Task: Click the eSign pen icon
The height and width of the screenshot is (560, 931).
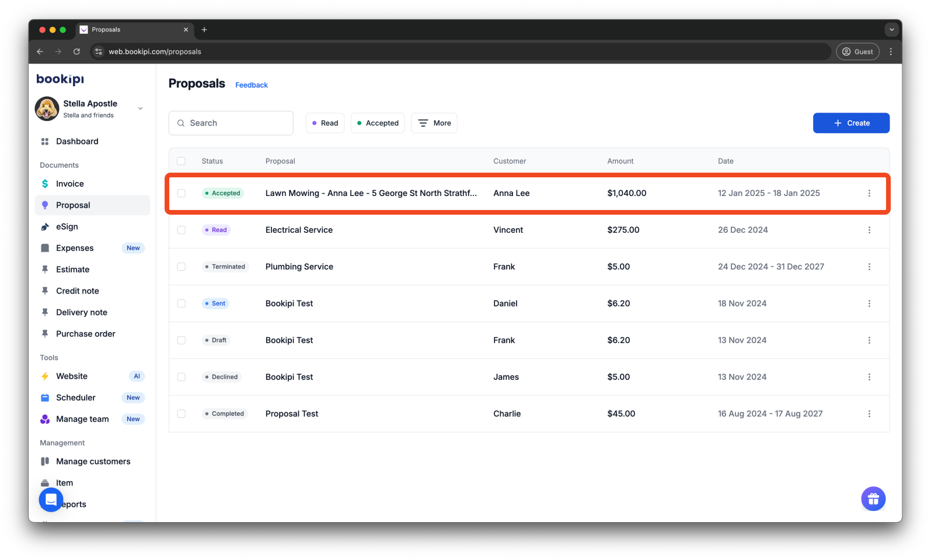Action: (45, 227)
